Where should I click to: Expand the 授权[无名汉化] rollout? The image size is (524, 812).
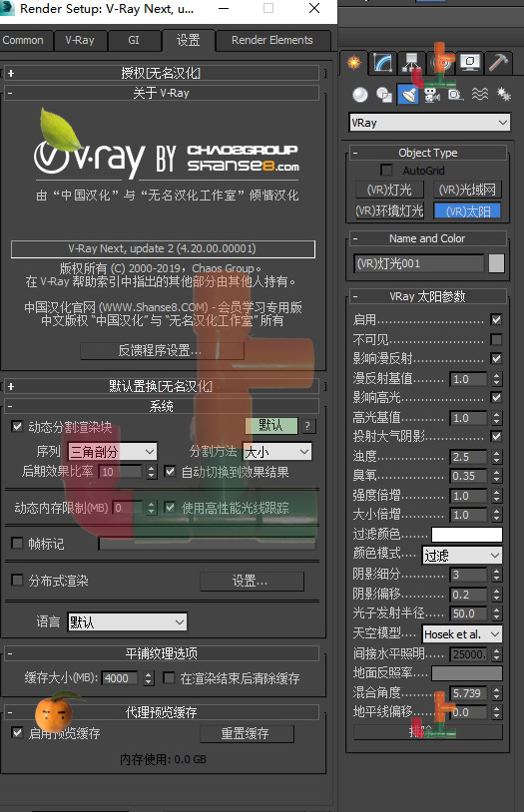point(161,73)
